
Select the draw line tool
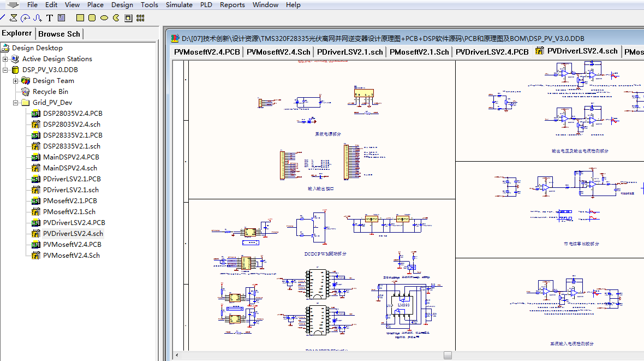click(x=2, y=17)
